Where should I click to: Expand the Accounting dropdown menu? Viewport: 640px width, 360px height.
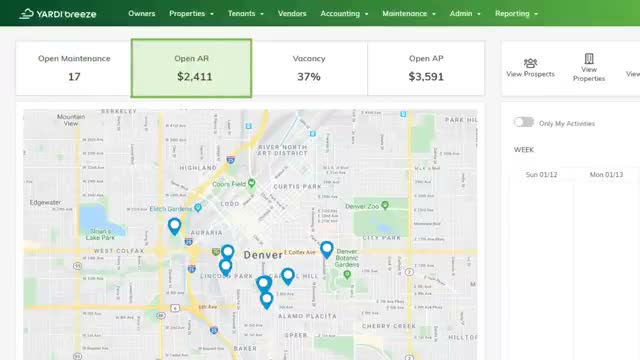tap(344, 13)
